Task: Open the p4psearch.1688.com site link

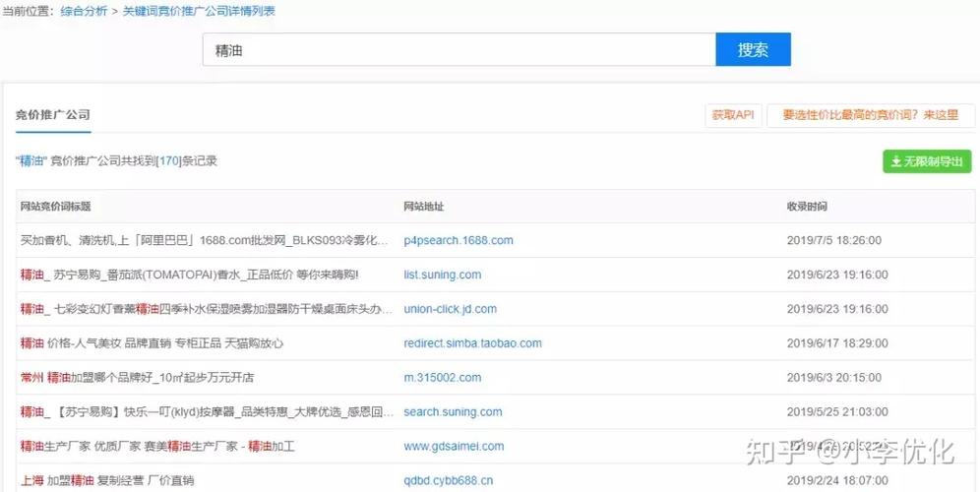Action: (x=459, y=241)
